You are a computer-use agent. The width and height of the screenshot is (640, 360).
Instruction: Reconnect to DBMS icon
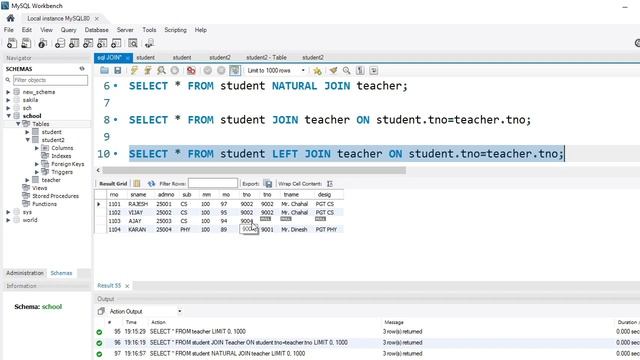[x=149, y=43]
